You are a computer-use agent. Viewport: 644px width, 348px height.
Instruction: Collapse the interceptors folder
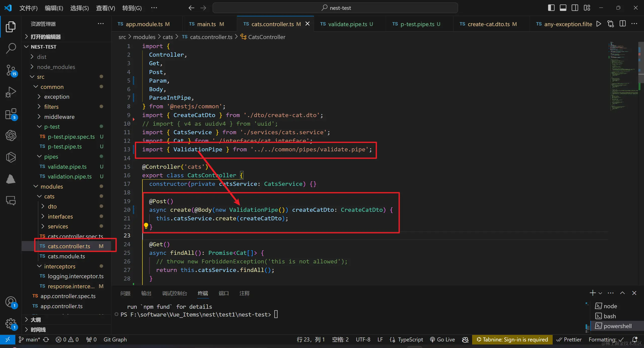click(x=59, y=266)
